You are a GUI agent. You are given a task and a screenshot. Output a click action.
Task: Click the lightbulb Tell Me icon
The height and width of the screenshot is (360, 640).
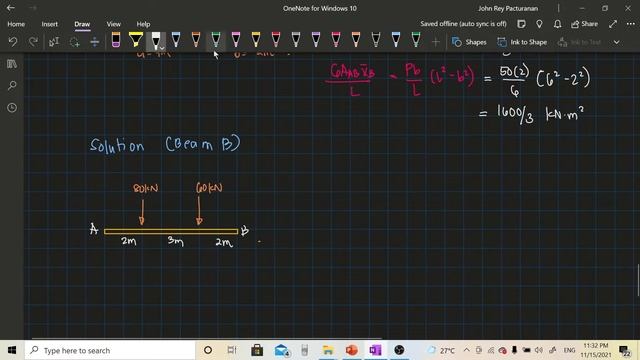click(539, 24)
